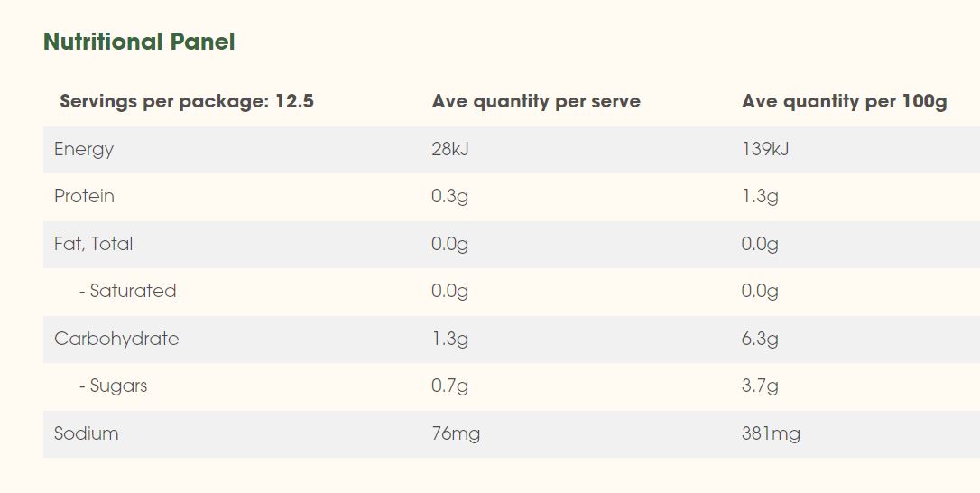Image resolution: width=980 pixels, height=493 pixels.
Task: Select the Ave quantity per serve column header
Action: point(536,101)
